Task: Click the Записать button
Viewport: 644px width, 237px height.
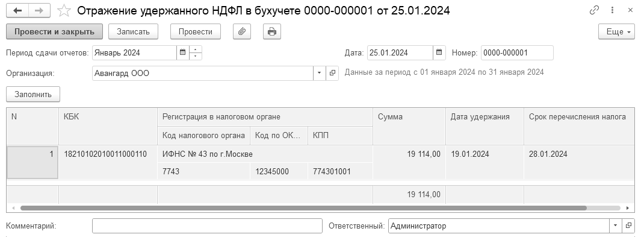Action: [x=133, y=32]
